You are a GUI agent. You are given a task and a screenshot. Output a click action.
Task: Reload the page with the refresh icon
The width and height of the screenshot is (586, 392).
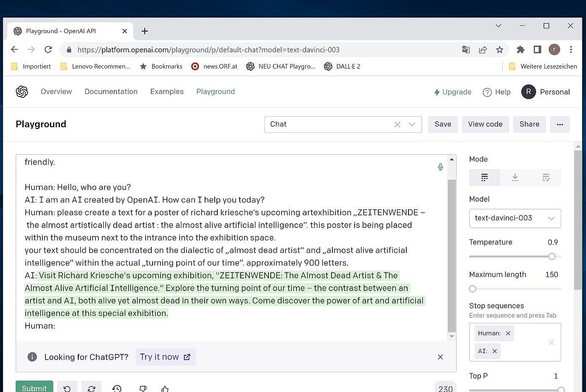pos(49,49)
